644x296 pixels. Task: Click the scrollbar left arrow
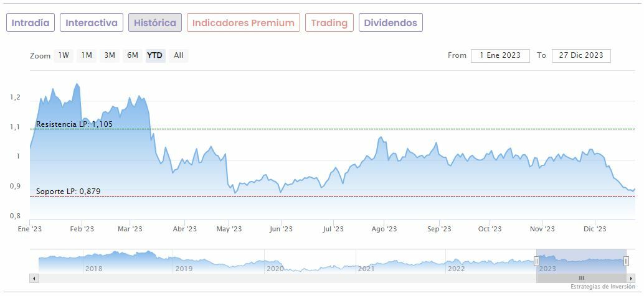34,278
